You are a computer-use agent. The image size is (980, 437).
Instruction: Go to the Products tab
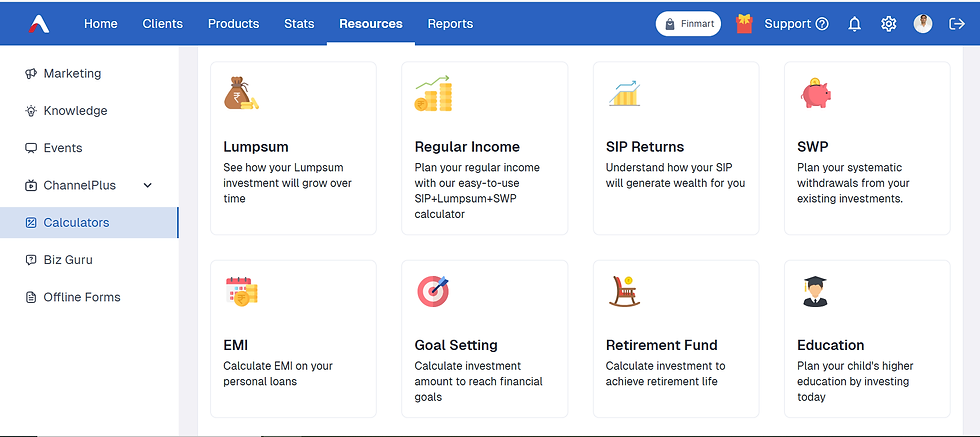[x=233, y=24]
